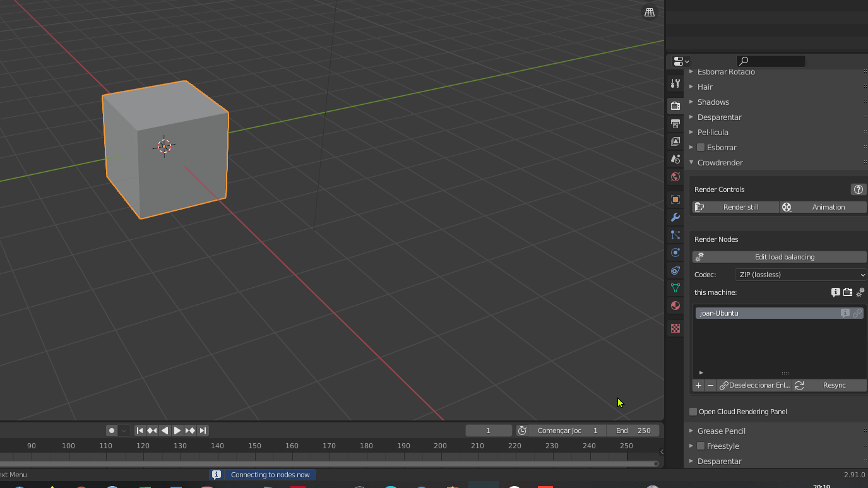Click the Crowdrender help question-mark icon
This screenshot has width=868, height=488.
[x=858, y=189]
